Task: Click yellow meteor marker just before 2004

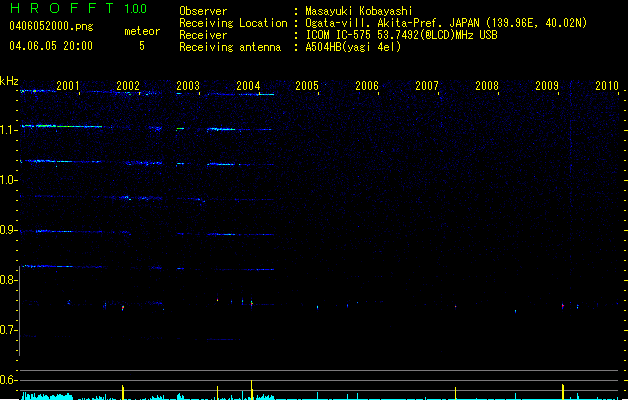Action: 252,390
